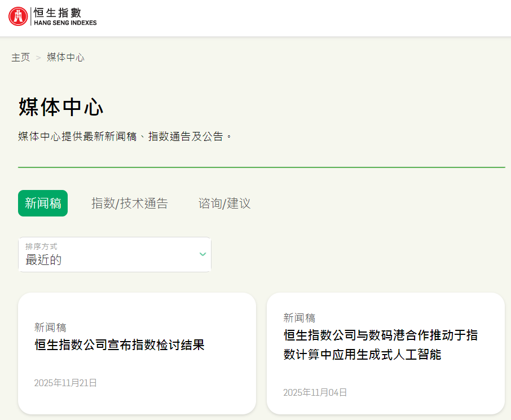Image resolution: width=511 pixels, height=420 pixels.
Task: Switch to 咨询/建议 tab
Action: pos(224,204)
